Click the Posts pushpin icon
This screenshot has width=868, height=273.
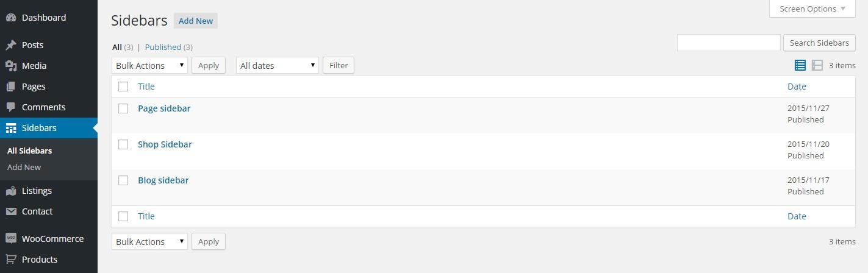pos(11,45)
